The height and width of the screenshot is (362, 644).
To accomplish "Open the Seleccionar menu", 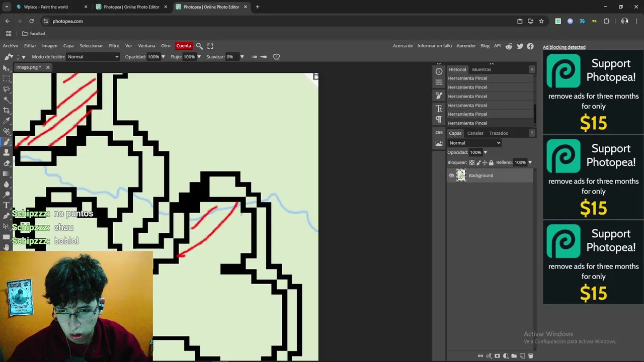I will click(x=91, y=46).
